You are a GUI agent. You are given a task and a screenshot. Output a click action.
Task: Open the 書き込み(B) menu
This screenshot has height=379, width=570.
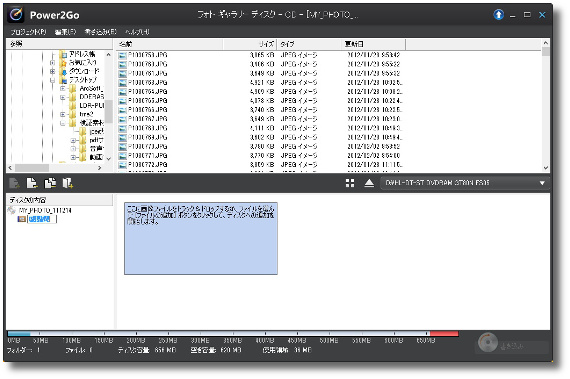[x=100, y=32]
